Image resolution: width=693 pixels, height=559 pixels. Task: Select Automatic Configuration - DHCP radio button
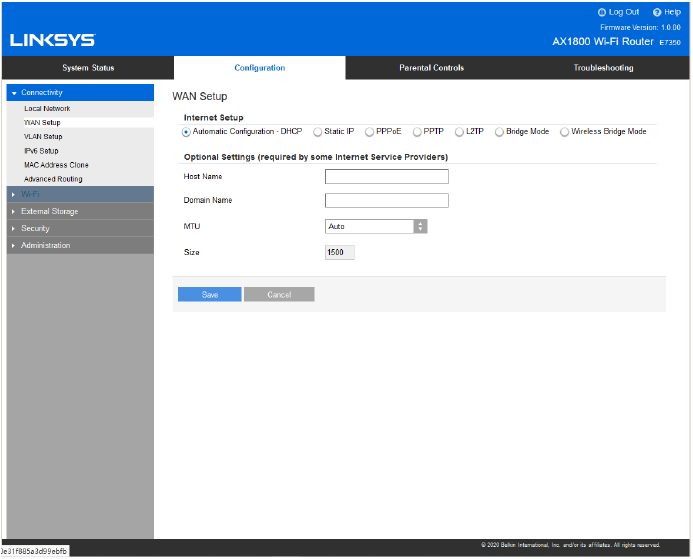point(186,131)
